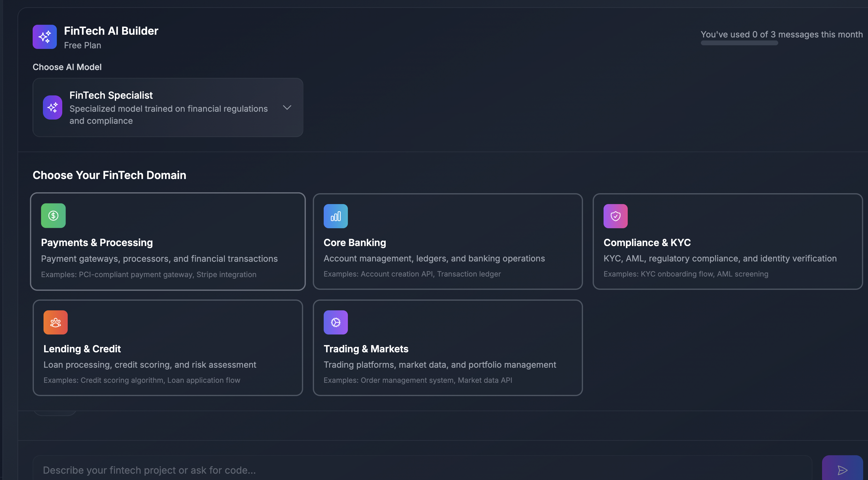Select the Trading & Markets domain card
The image size is (868, 480).
point(448,348)
